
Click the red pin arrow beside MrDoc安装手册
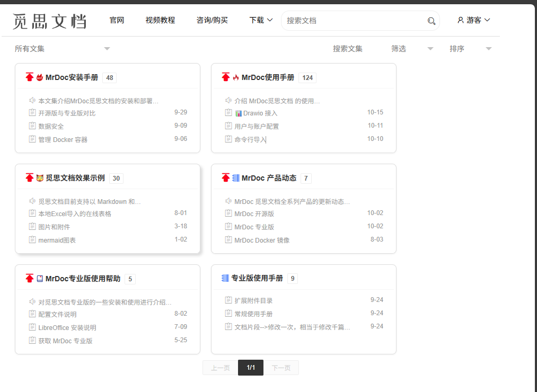coord(30,77)
